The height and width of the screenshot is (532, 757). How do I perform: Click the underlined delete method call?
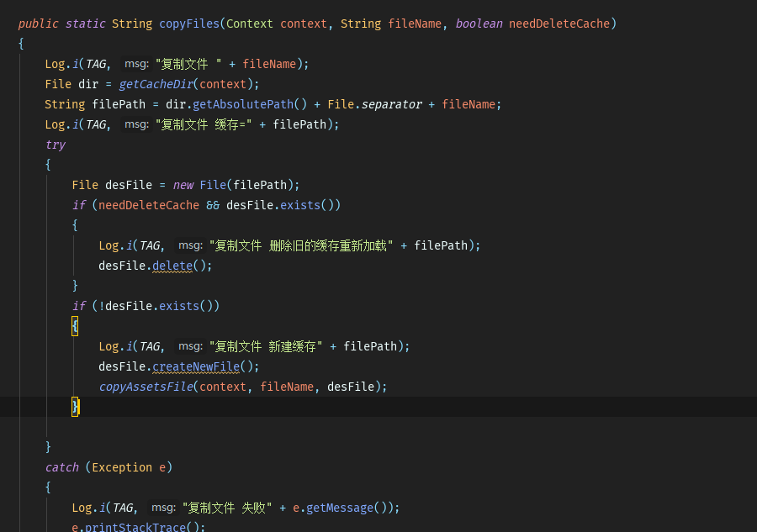(172, 265)
